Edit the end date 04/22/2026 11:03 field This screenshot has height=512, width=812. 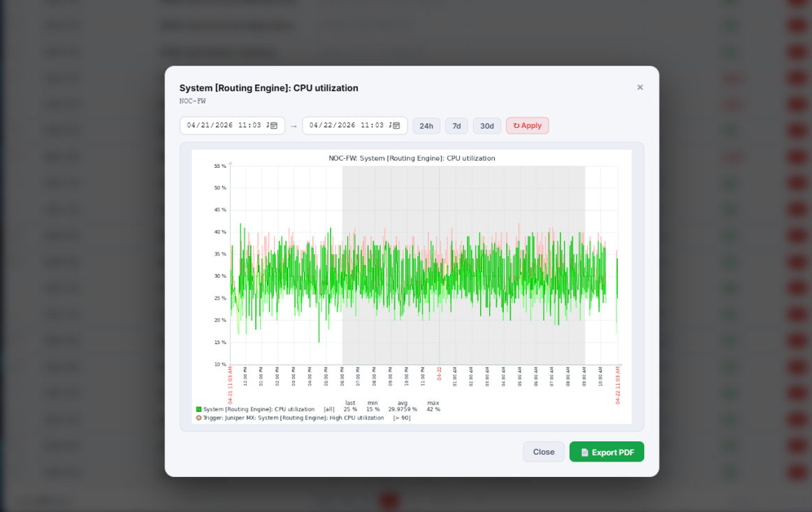[x=355, y=125]
